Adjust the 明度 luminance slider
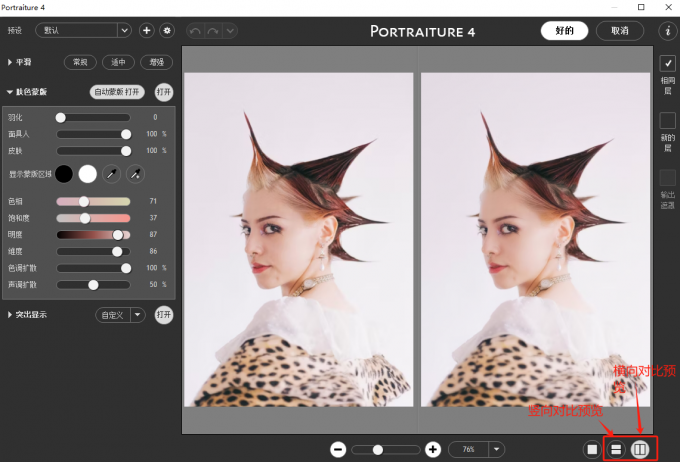This screenshot has width=680, height=462. click(93, 235)
